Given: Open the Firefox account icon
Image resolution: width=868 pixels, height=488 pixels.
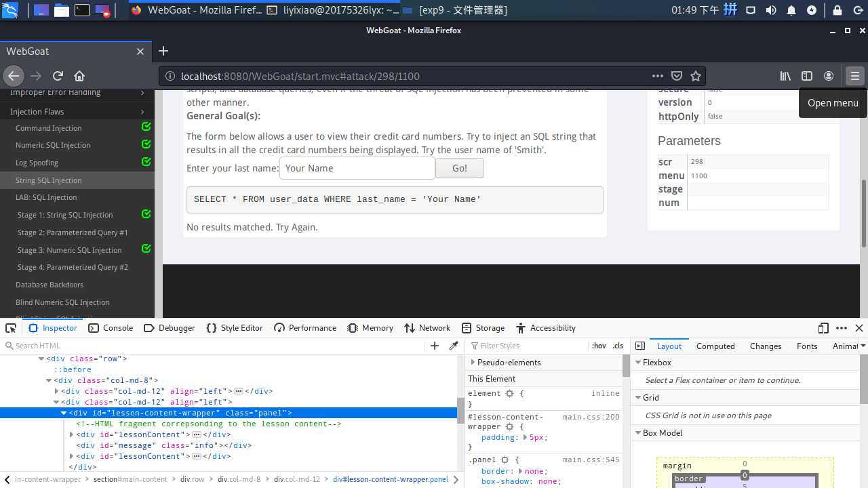Looking at the screenshot, I should pyautogui.click(x=829, y=76).
